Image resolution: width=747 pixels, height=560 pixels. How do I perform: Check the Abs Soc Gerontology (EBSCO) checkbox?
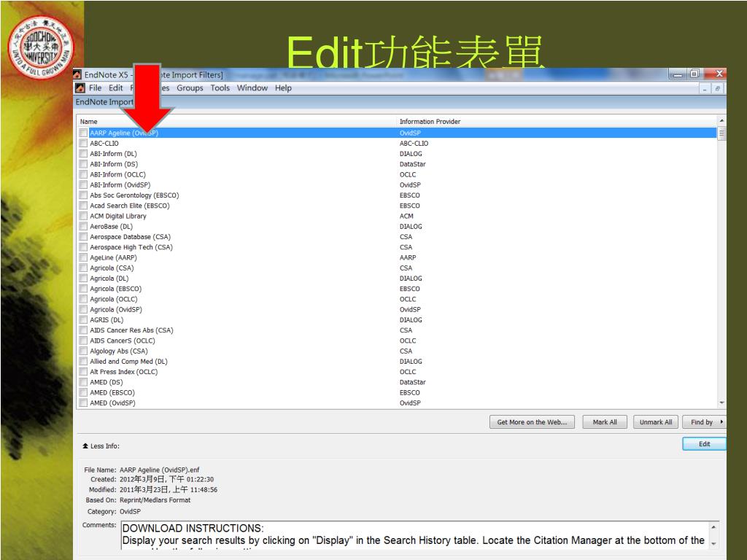coord(83,195)
